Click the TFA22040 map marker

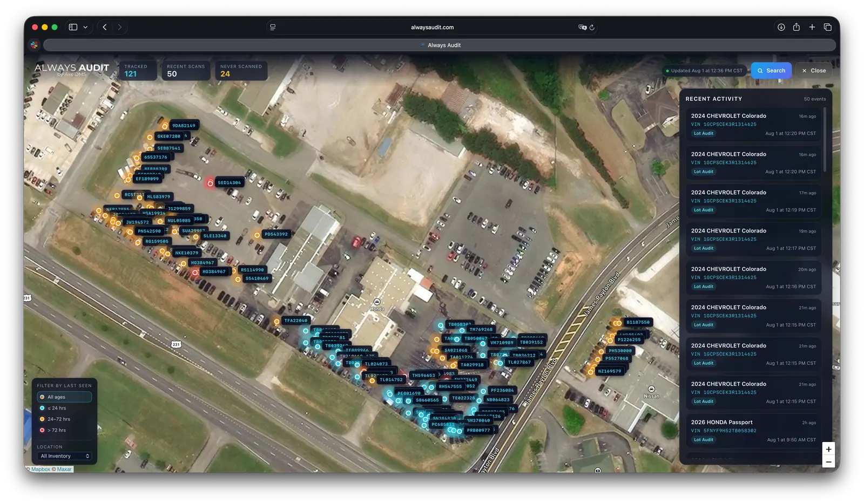[x=276, y=322]
